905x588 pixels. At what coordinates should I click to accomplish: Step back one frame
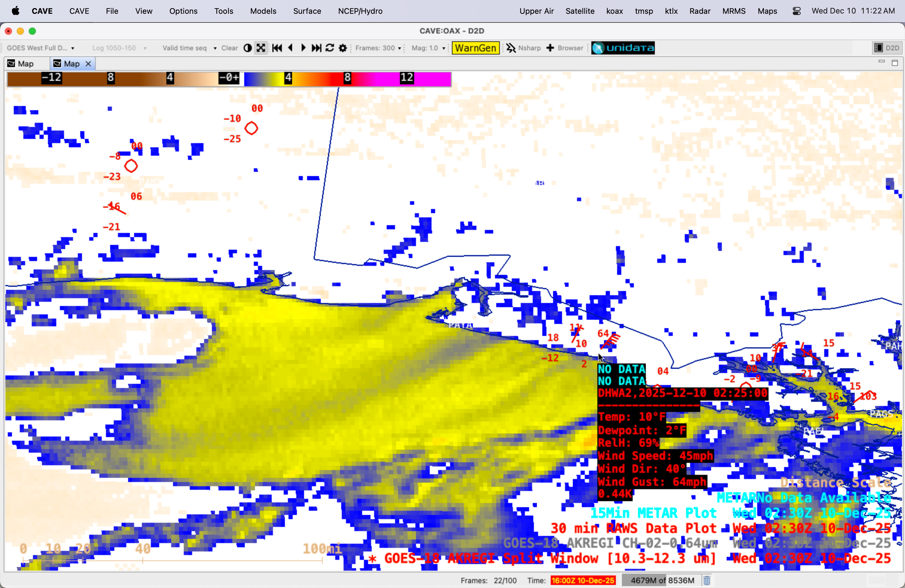click(291, 48)
